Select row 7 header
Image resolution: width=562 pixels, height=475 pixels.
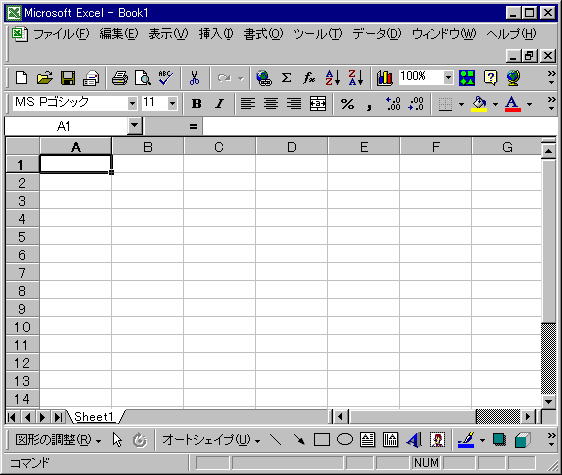pos(22,272)
